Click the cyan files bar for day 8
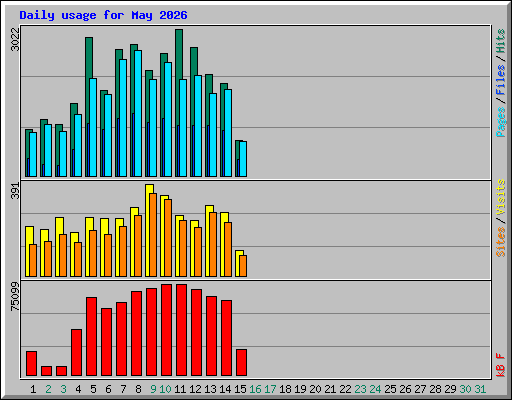 [138, 113]
